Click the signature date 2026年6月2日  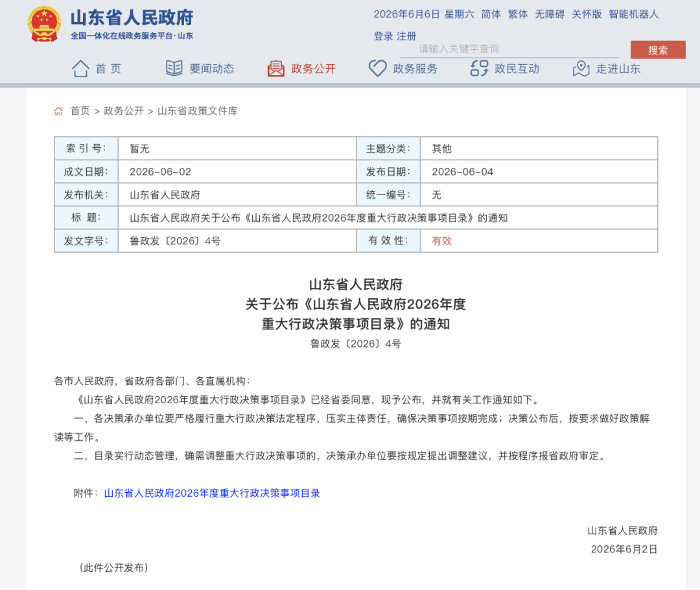coord(624,549)
